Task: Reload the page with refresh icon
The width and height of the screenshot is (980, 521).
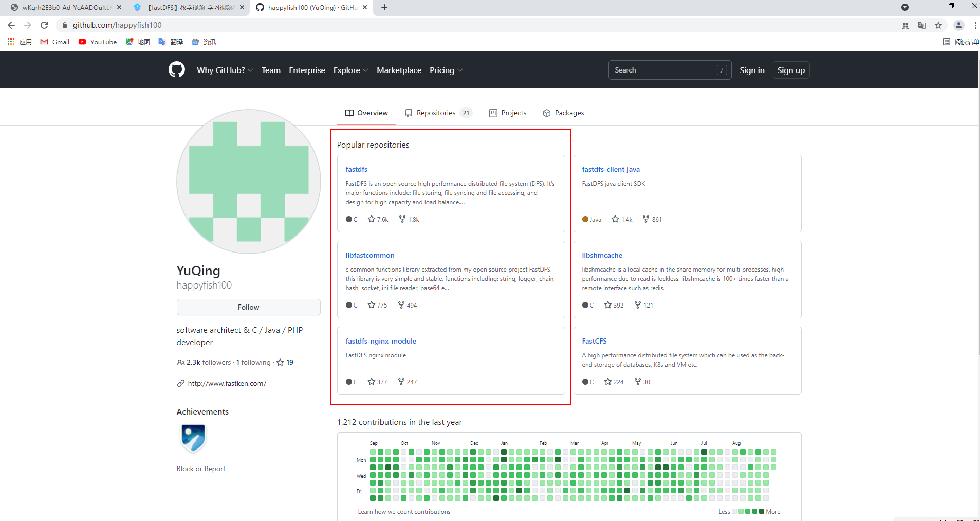Action: tap(44, 25)
